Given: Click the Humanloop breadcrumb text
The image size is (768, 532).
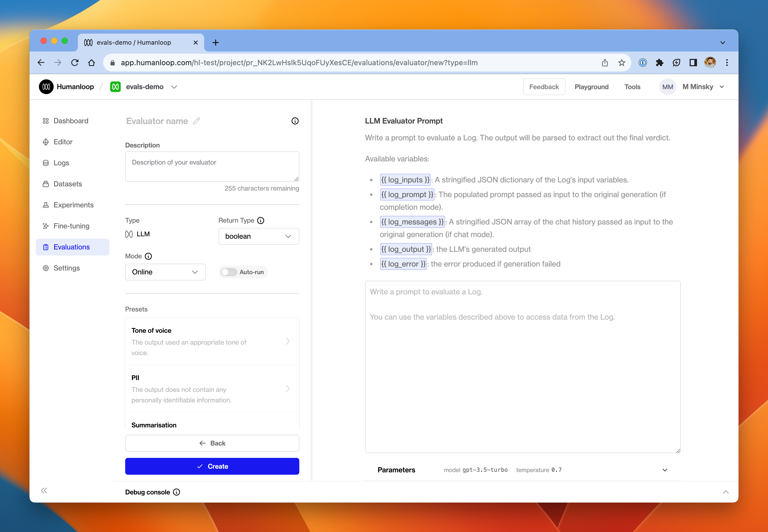Looking at the screenshot, I should coord(75,87).
